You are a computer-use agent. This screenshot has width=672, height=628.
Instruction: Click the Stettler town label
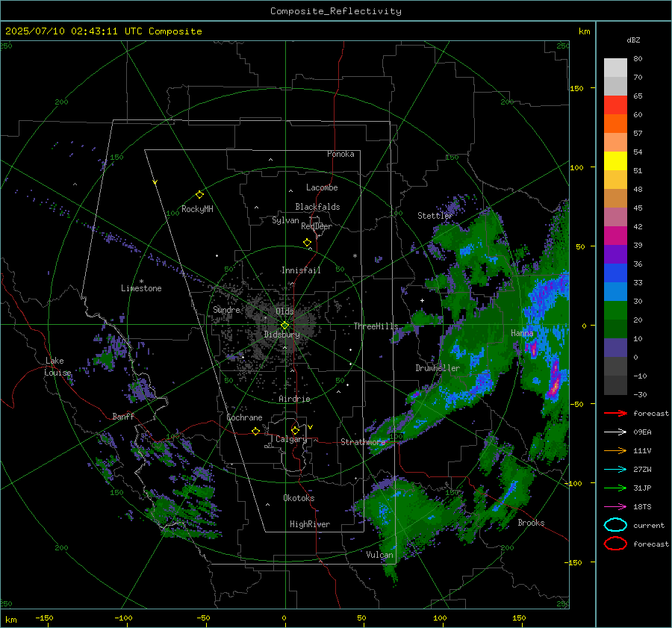coord(435,216)
